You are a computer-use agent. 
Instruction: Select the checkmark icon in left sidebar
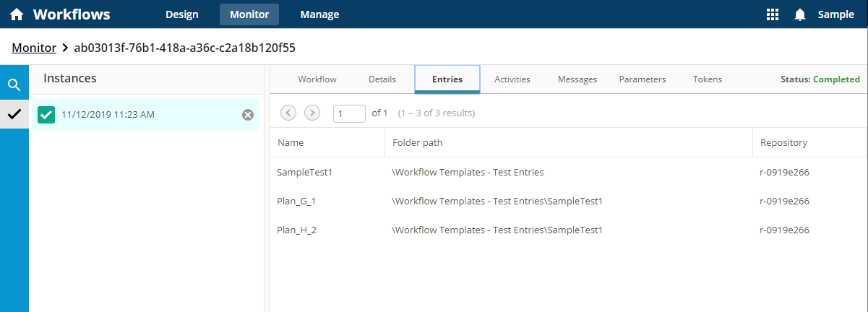(14, 114)
